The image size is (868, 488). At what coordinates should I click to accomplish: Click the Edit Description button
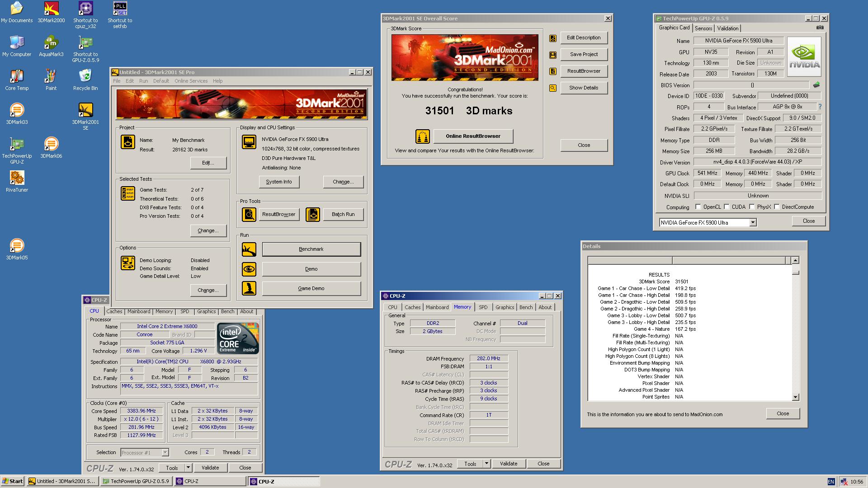584,38
